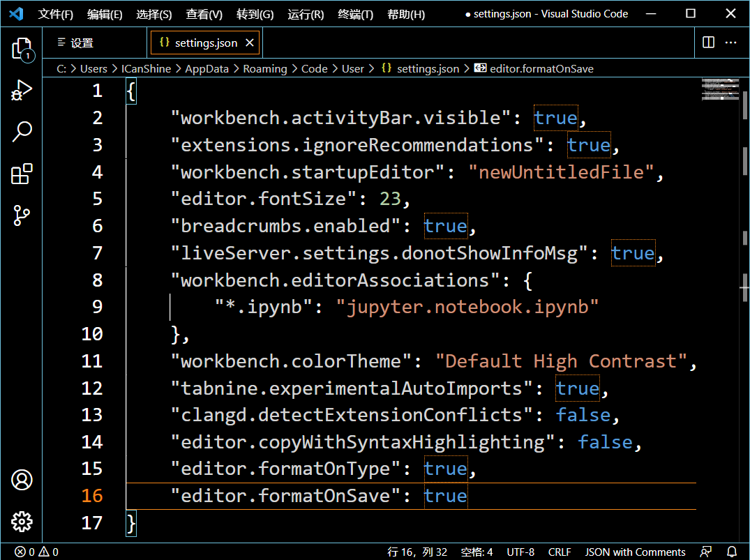
Task: Click breadcrumb settings.json file segment
Action: (421, 69)
